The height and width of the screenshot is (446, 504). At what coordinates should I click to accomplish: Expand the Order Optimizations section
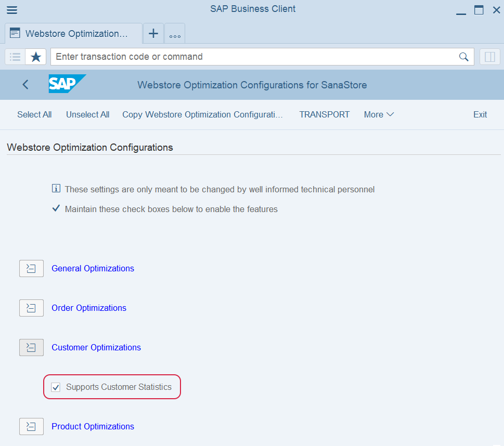coord(31,308)
